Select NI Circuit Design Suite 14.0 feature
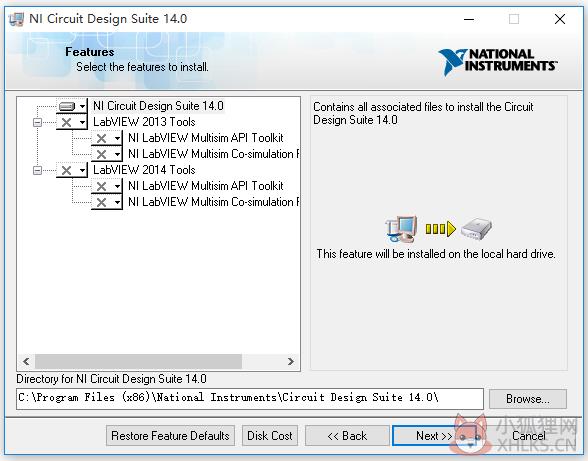 pyautogui.click(x=158, y=106)
